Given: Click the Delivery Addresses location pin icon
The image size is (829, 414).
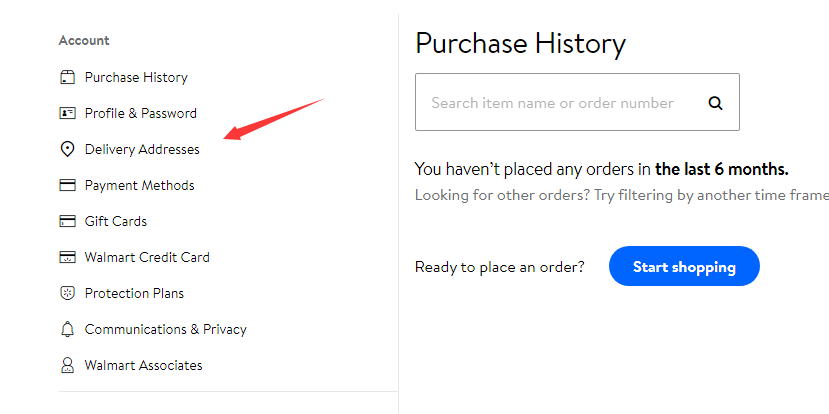Looking at the screenshot, I should point(67,149).
